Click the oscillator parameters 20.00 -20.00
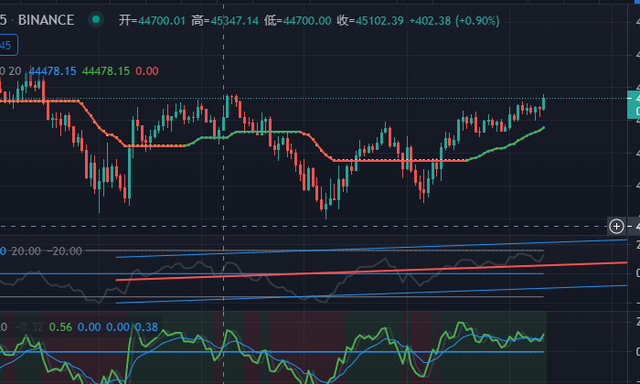This screenshot has height=384, width=640. point(47,251)
